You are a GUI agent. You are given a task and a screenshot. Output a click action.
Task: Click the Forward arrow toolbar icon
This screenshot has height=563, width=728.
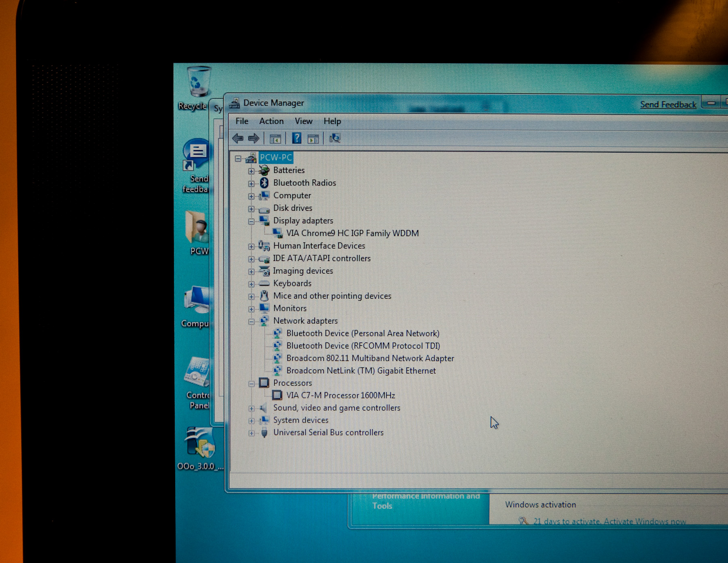pos(254,138)
